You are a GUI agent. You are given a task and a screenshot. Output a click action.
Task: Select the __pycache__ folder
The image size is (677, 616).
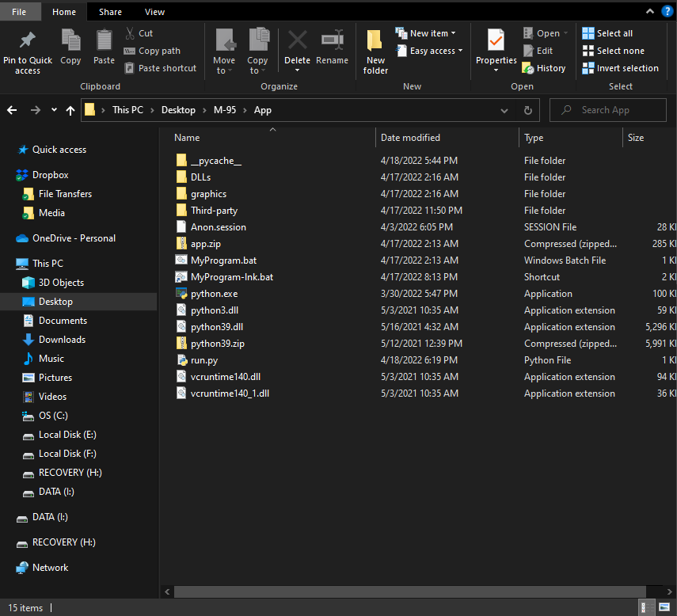click(x=216, y=161)
